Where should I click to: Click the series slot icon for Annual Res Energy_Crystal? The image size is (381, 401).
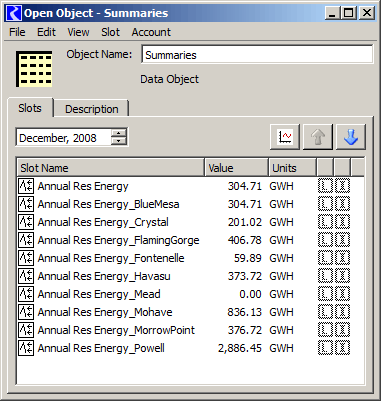(26, 222)
